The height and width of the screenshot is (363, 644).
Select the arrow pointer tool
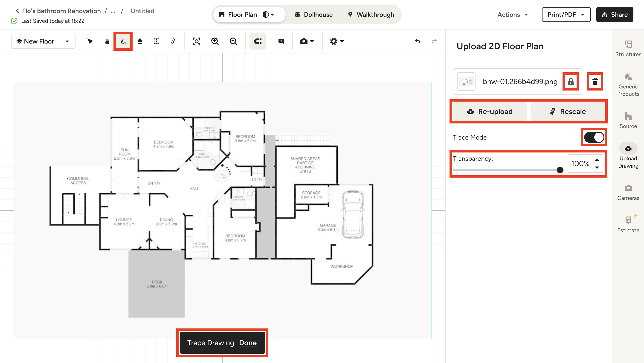(90, 41)
